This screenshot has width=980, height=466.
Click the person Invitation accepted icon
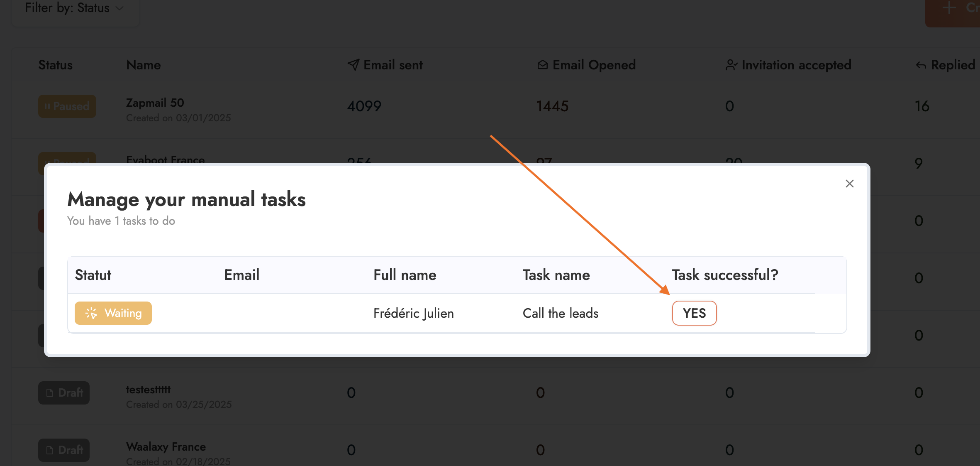tap(731, 65)
